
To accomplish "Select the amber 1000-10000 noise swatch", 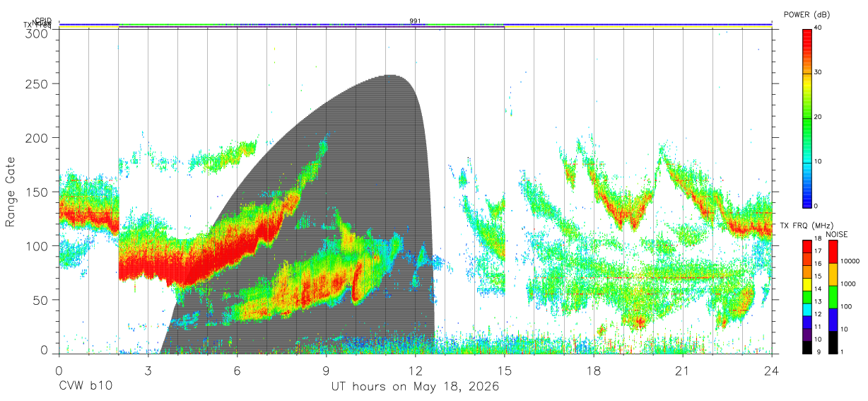I will pyautogui.click(x=833, y=274).
